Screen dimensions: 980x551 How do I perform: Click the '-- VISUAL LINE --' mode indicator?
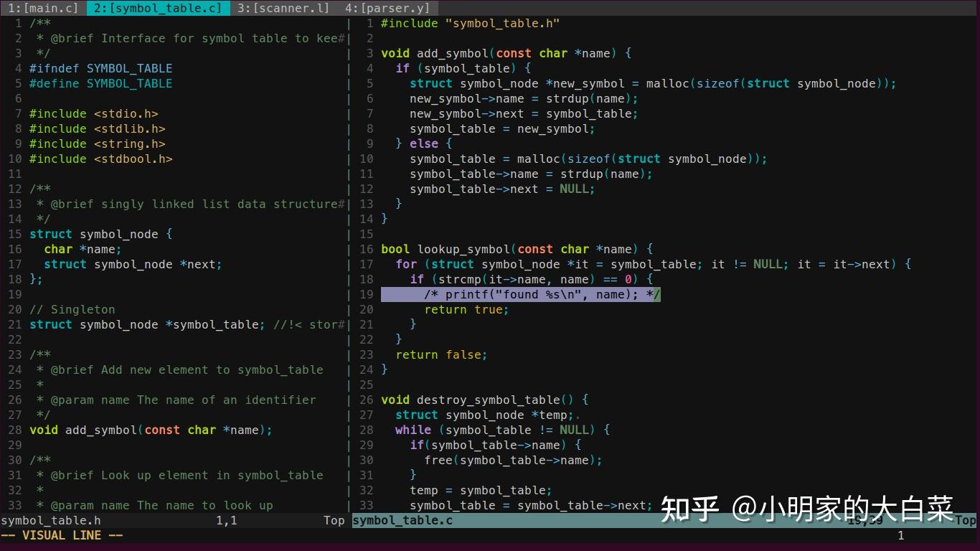click(62, 536)
